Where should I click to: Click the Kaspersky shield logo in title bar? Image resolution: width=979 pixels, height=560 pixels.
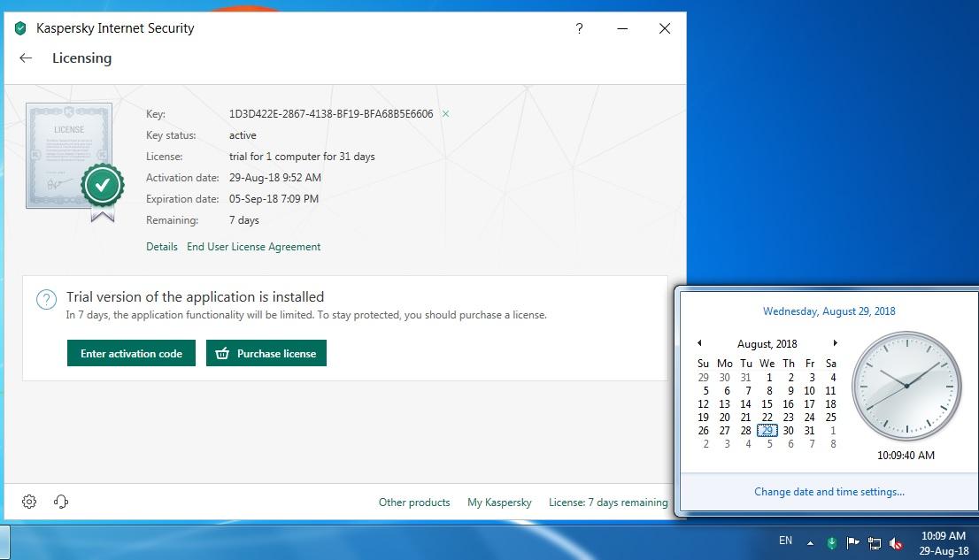coord(20,28)
